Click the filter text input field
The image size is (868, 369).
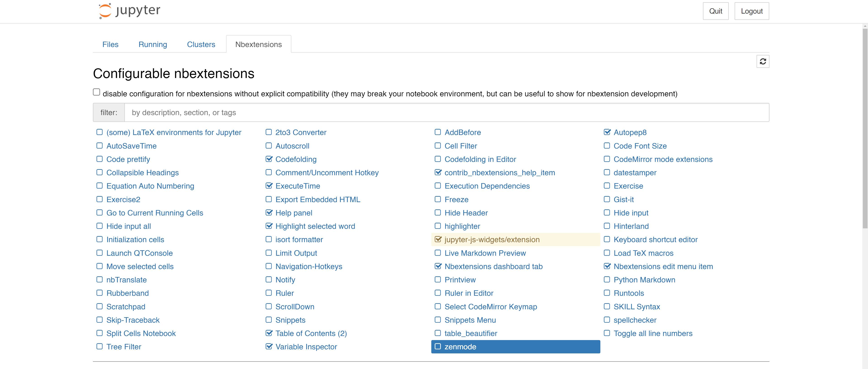click(446, 113)
